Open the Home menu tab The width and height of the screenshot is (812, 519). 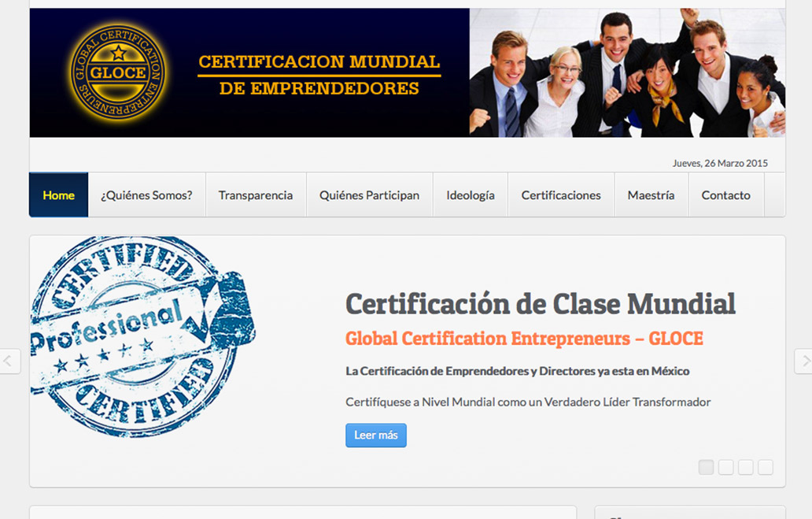tap(58, 195)
